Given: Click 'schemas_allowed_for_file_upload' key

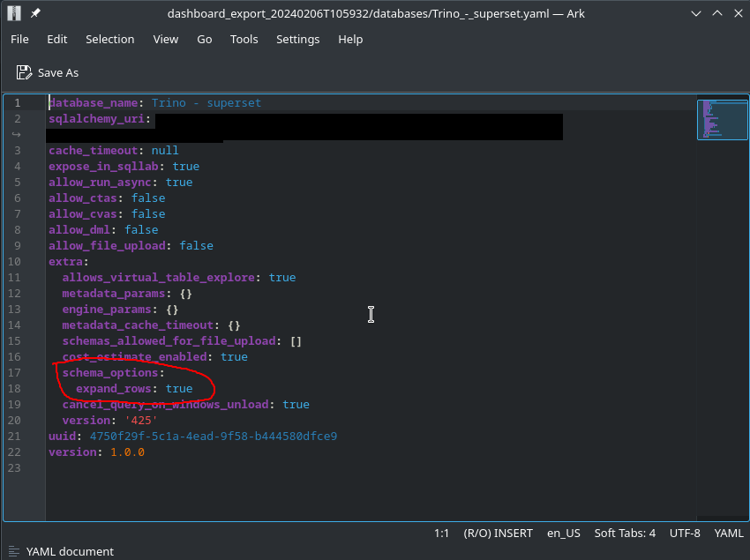Looking at the screenshot, I should [169, 341].
